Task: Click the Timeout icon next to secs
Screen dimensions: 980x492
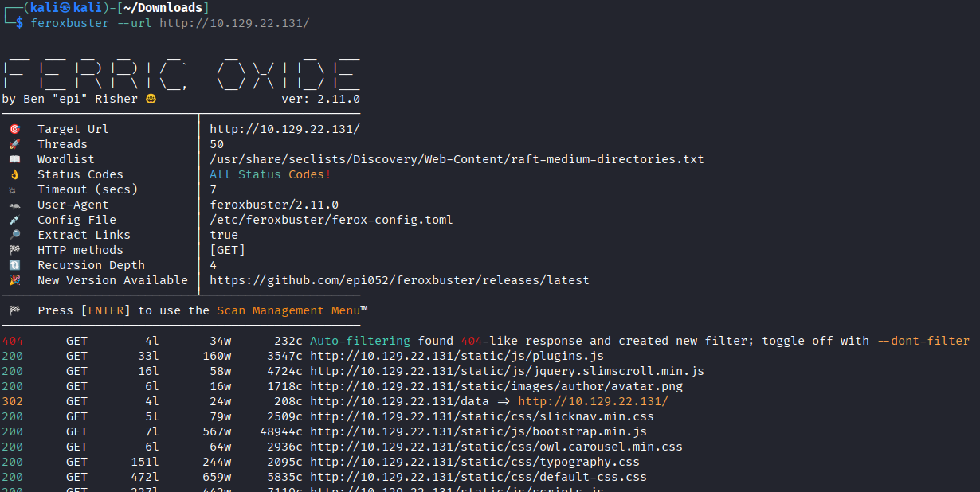Action: (14, 189)
